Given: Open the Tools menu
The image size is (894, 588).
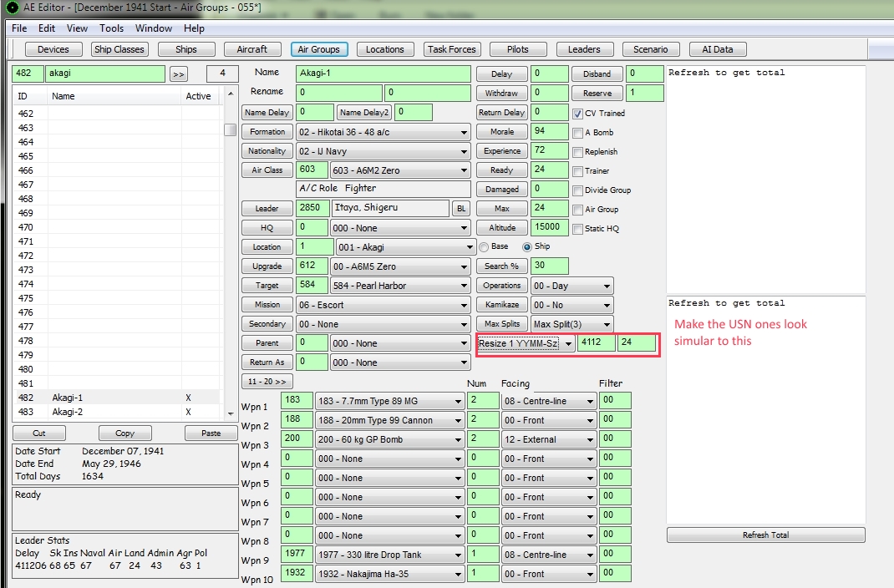Looking at the screenshot, I should click(x=111, y=28).
